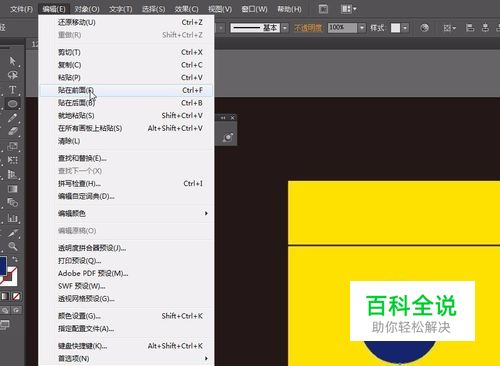Open the 文字(T) menu

(120, 9)
